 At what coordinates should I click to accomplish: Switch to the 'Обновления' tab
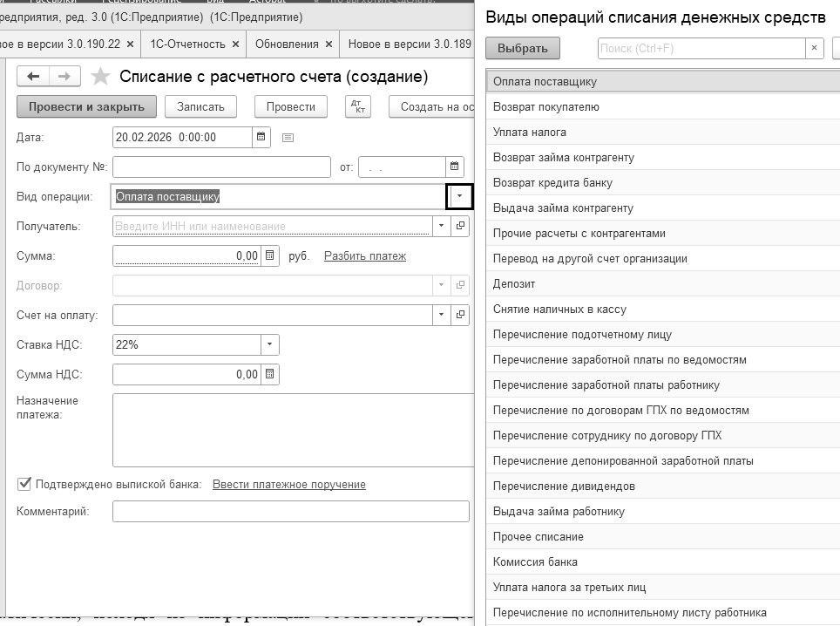coord(287,44)
